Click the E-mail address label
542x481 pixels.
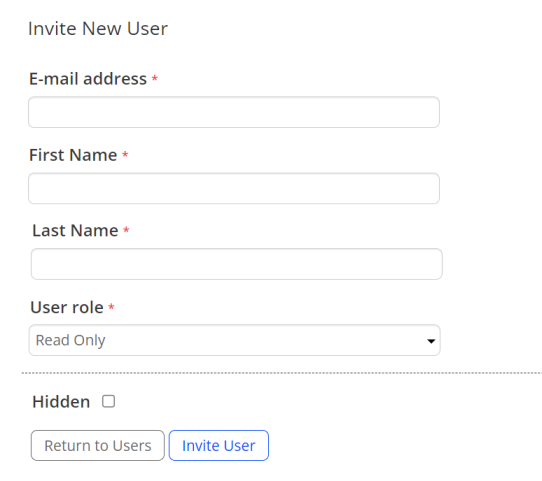88,79
